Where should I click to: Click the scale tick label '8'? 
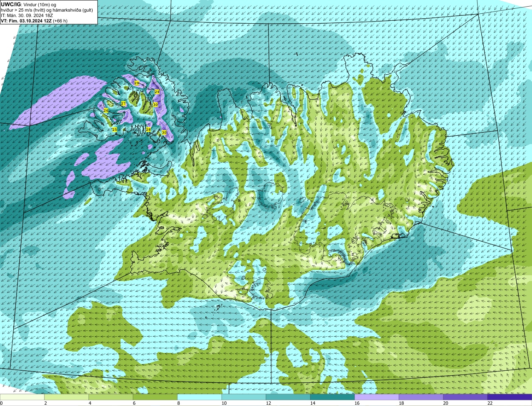coord(178,403)
